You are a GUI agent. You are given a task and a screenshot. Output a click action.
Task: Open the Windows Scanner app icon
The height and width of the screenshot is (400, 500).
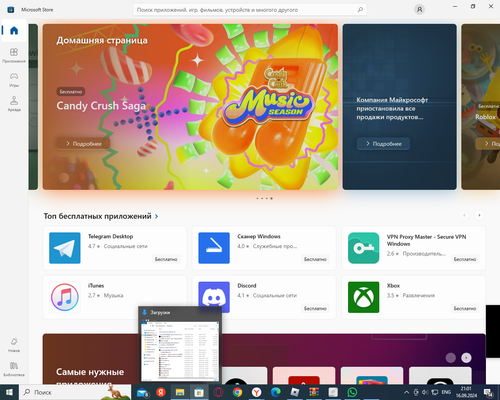pyautogui.click(x=214, y=248)
